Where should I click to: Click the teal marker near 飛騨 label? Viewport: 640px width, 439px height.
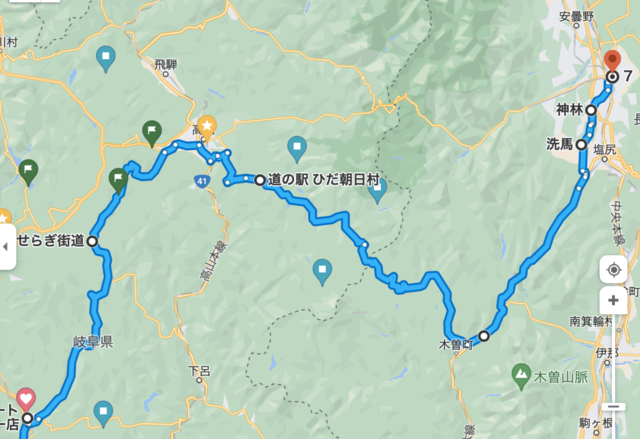[x=106, y=58]
